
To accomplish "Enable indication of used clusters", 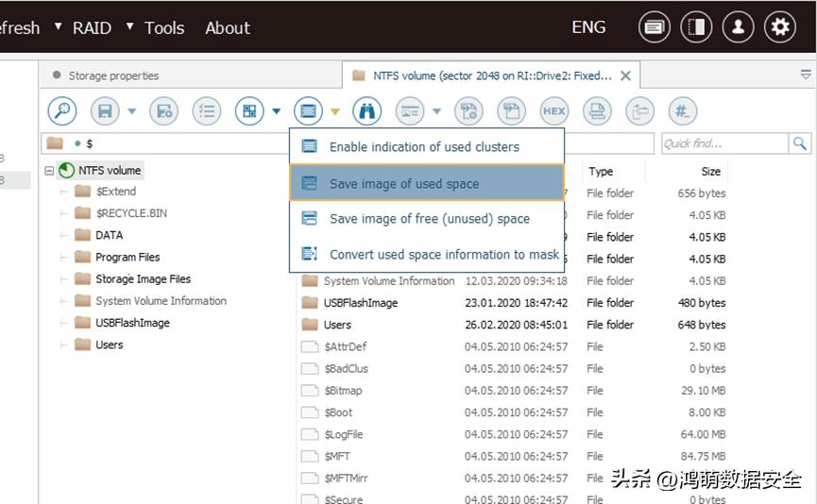I will [424, 147].
